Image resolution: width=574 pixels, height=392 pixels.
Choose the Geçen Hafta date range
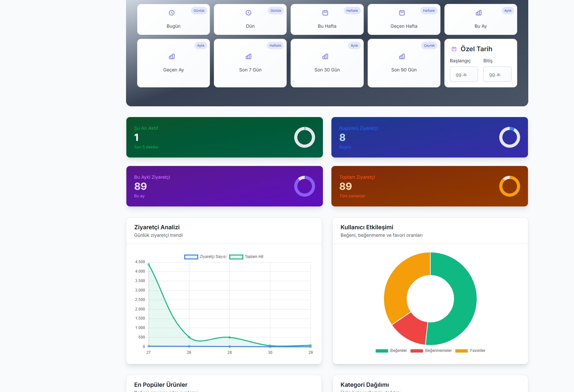pos(404,20)
